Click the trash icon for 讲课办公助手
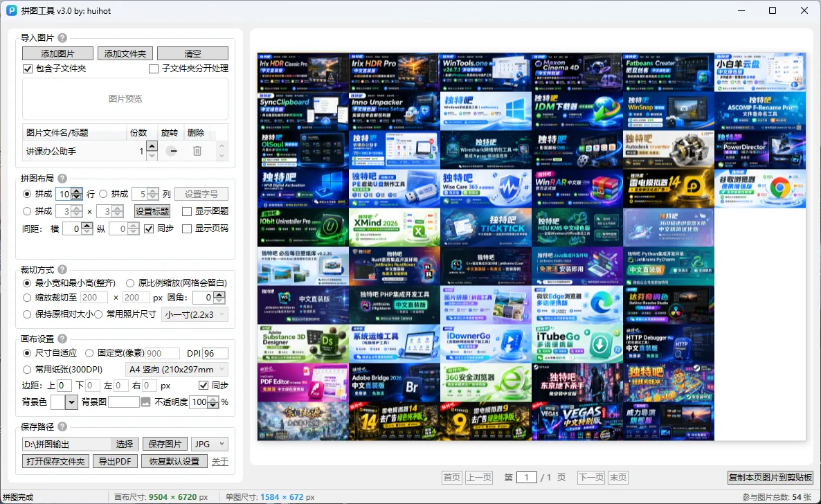 coord(197,151)
